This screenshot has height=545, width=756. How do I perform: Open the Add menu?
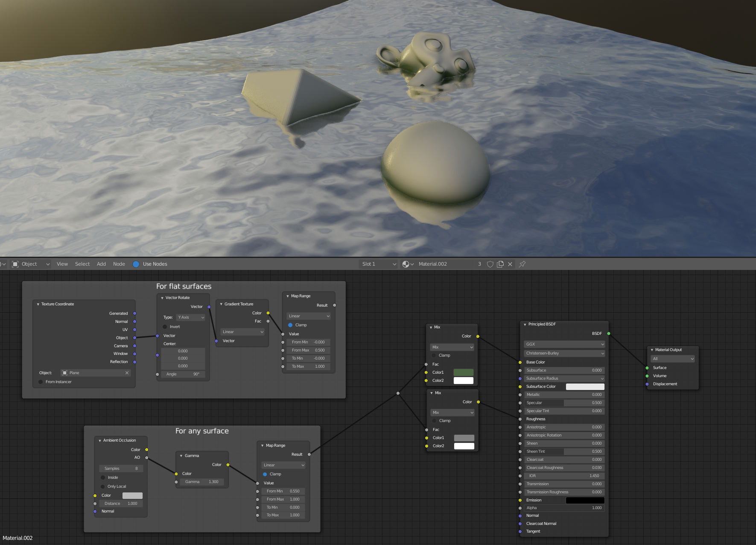(x=101, y=264)
